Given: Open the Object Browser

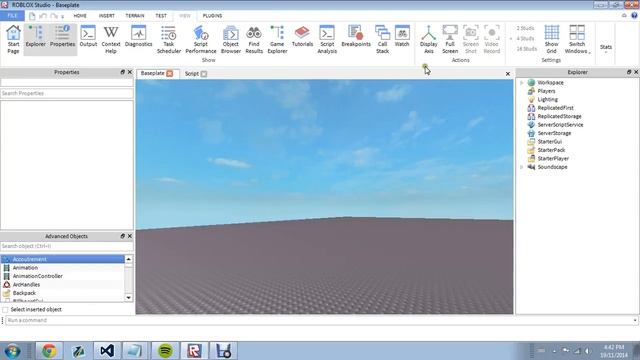Looking at the screenshot, I should (231, 39).
